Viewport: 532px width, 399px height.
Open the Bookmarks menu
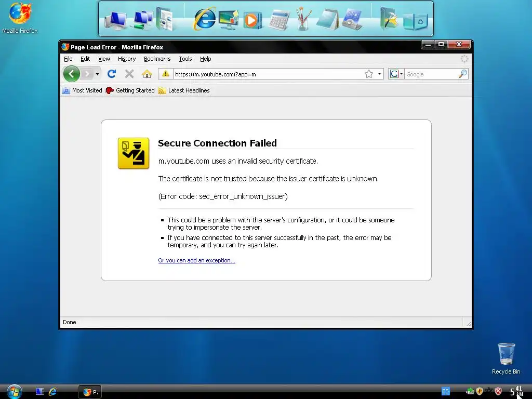click(157, 59)
